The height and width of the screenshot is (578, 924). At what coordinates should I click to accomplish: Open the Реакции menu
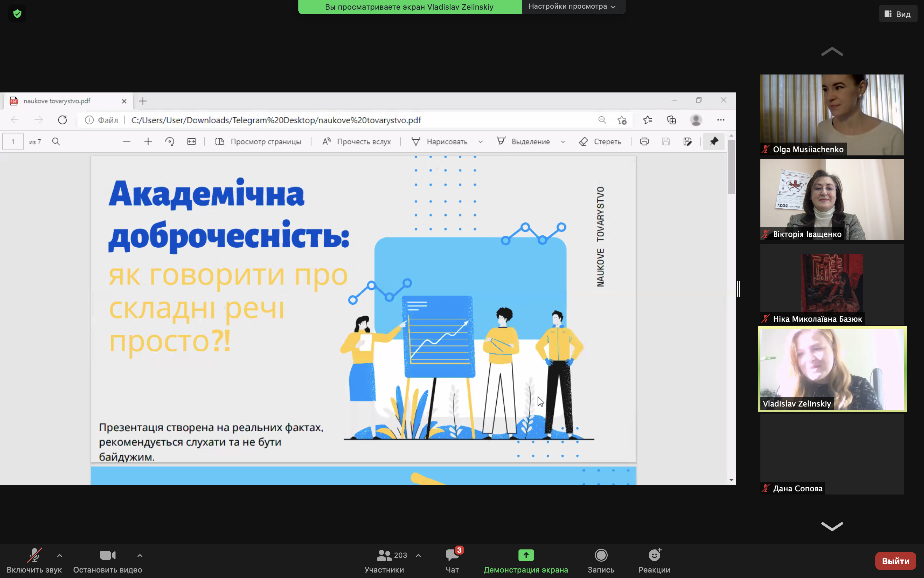654,561
